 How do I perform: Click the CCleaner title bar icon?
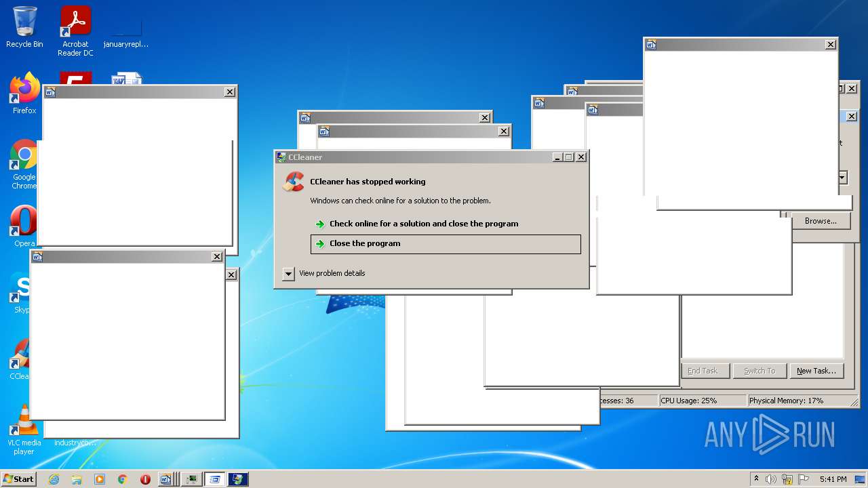pyautogui.click(x=281, y=157)
